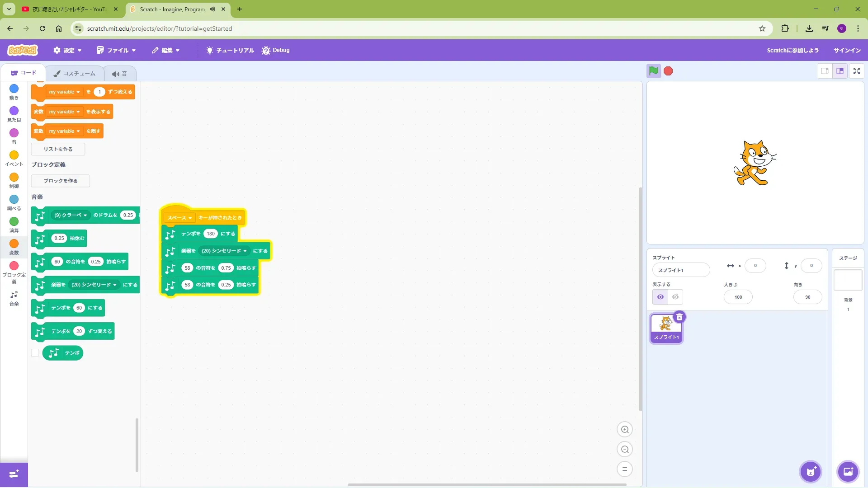This screenshot has width=868, height=488.
Task: Click the サインイン link
Action: point(847,50)
